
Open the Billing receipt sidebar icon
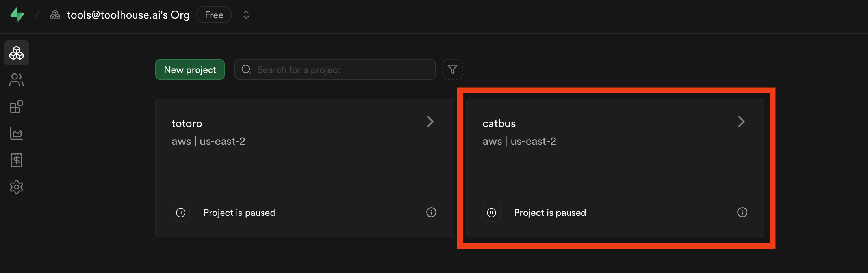(17, 160)
